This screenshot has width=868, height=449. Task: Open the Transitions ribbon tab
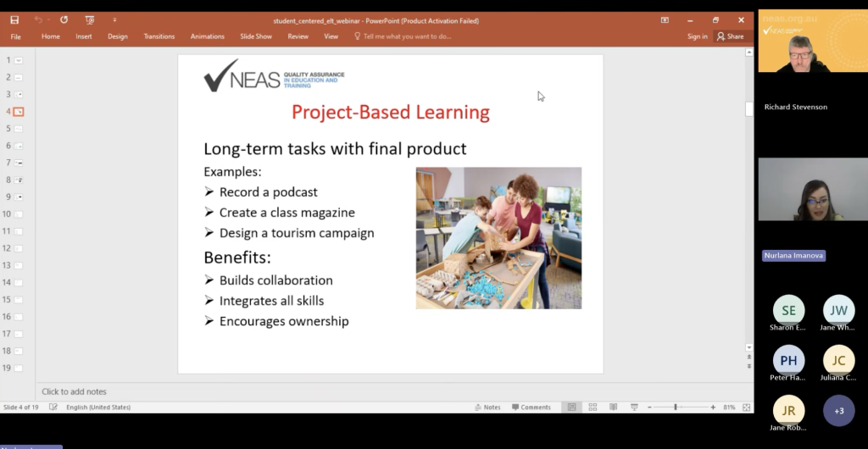tap(159, 36)
